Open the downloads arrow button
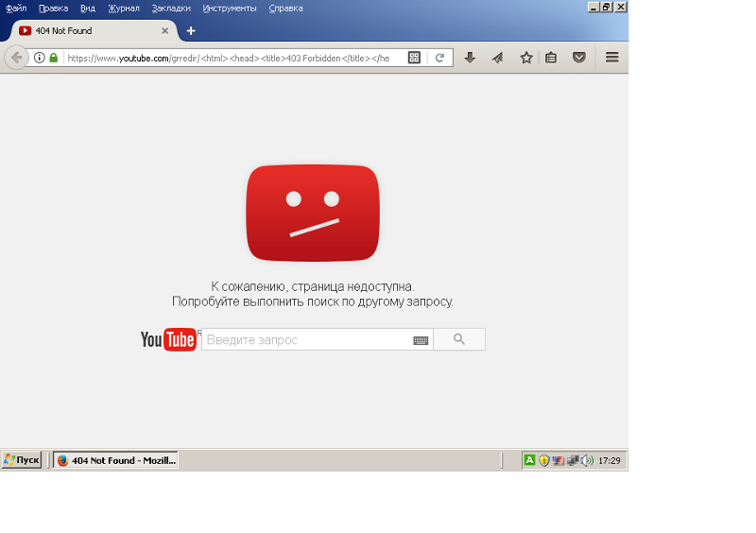Viewport: 756px width, 533px height. pos(470,58)
